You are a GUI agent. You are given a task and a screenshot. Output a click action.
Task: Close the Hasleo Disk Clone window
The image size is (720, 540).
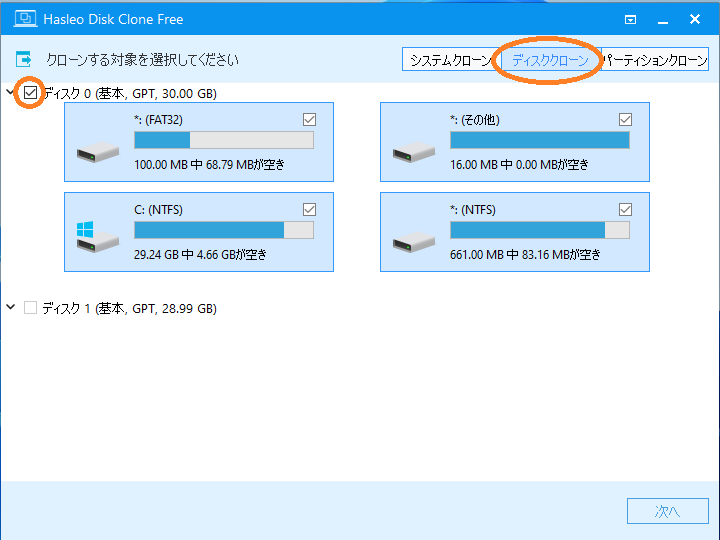pyautogui.click(x=695, y=19)
